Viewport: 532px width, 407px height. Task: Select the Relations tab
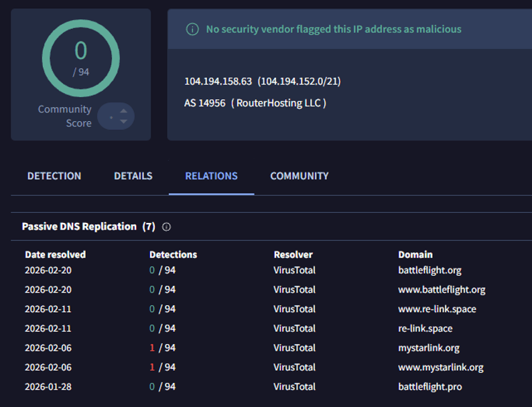pos(211,176)
